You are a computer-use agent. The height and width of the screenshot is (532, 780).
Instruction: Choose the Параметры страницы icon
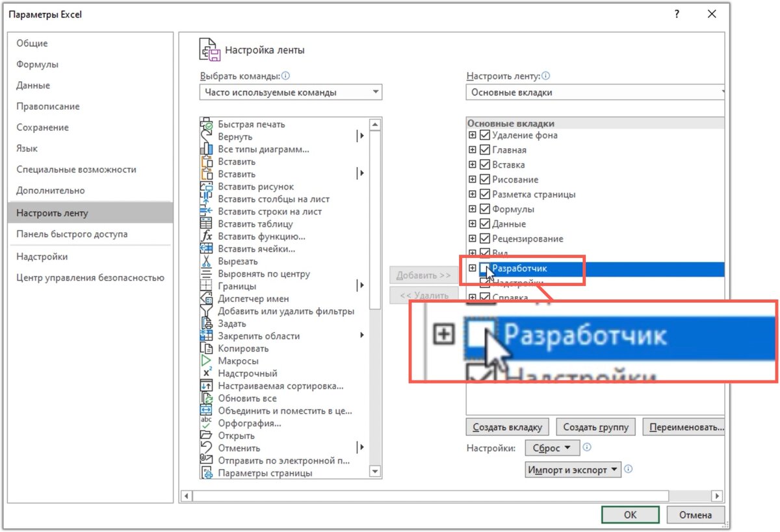(x=207, y=473)
